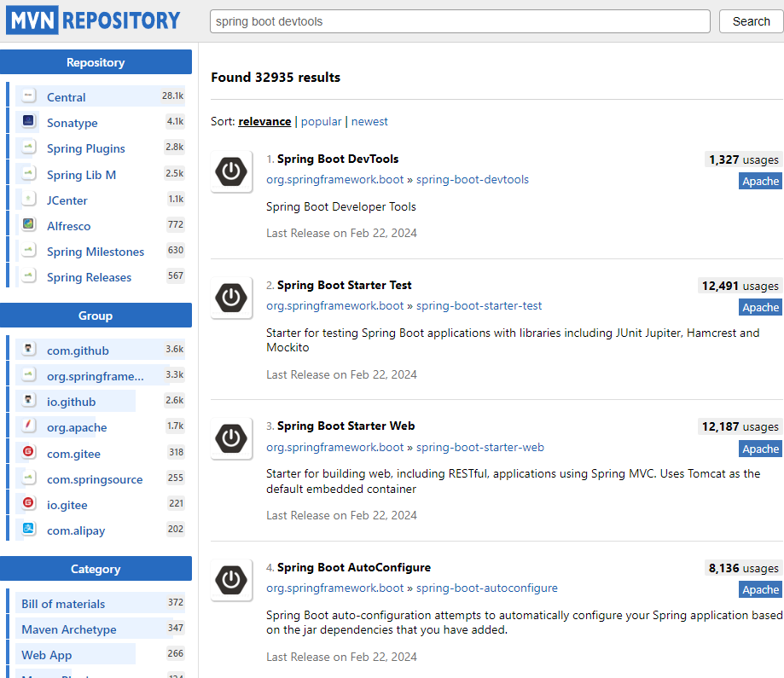Click the io.gitee group icon

coord(28,502)
